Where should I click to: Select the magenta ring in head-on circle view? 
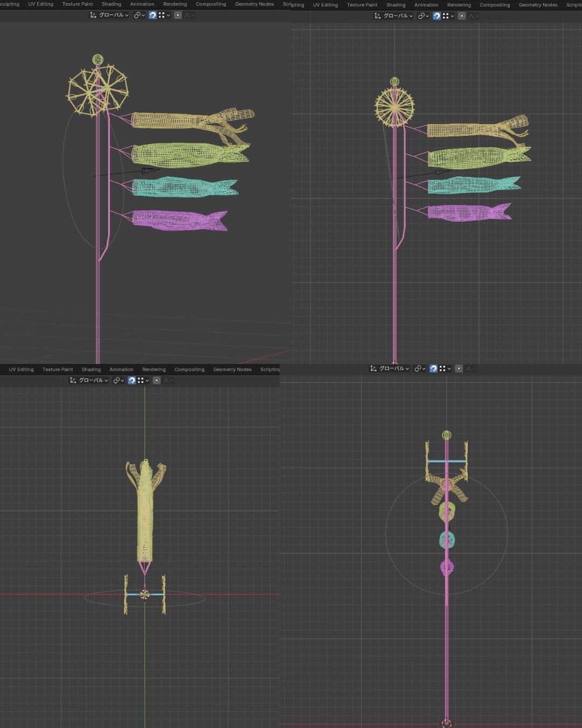(x=447, y=567)
